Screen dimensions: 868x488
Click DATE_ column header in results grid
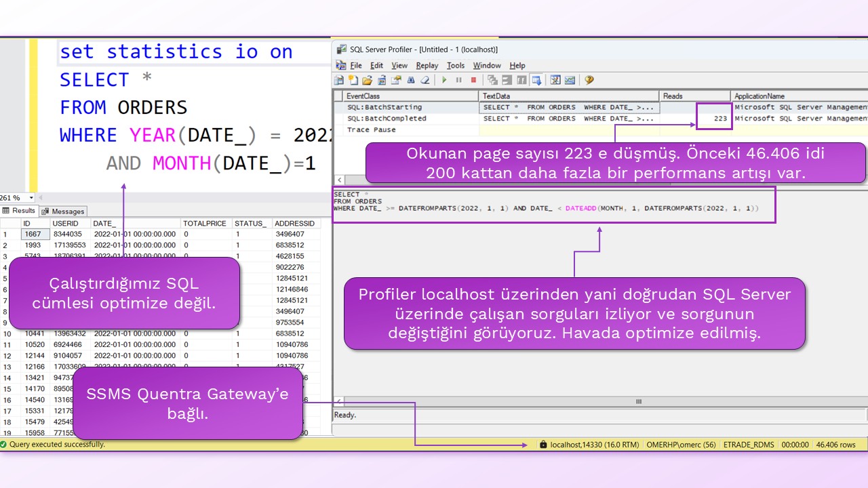tap(136, 223)
